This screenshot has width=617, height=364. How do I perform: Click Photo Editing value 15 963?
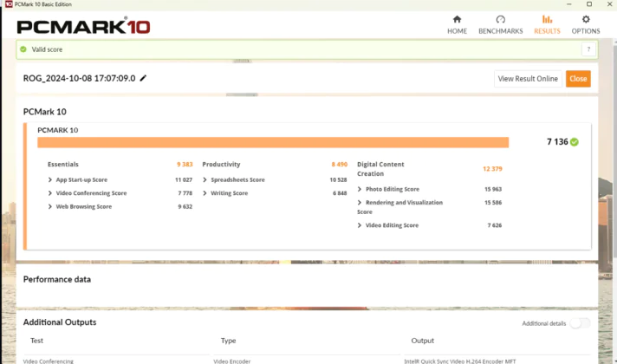click(493, 189)
